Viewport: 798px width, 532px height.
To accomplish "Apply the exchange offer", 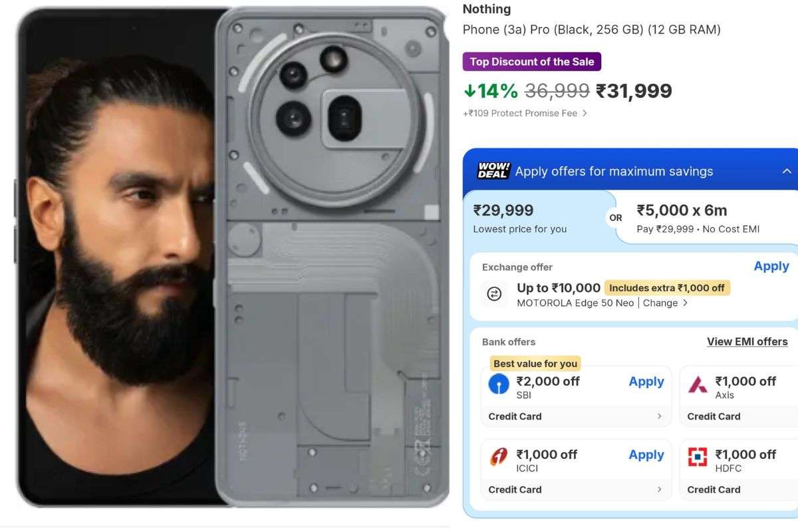I will [x=771, y=266].
